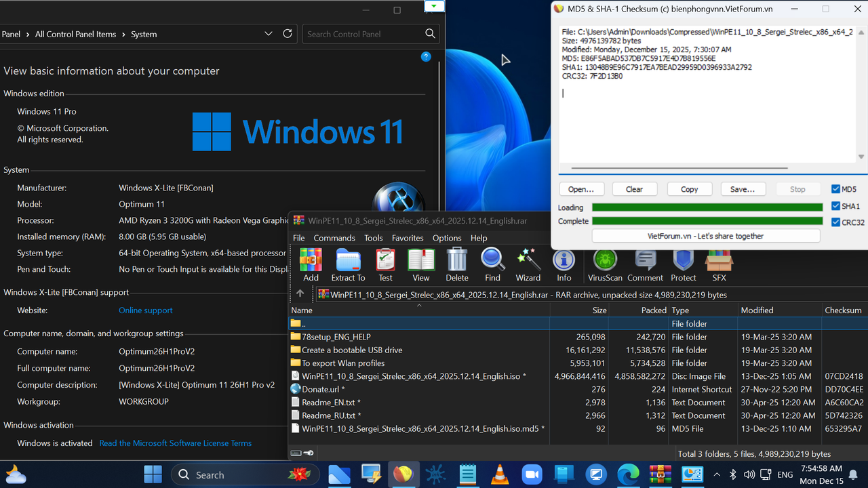Screen dimensions: 868x488
Task: Uncheck the SHA1 checkbox in Checksum window
Action: (x=836, y=206)
